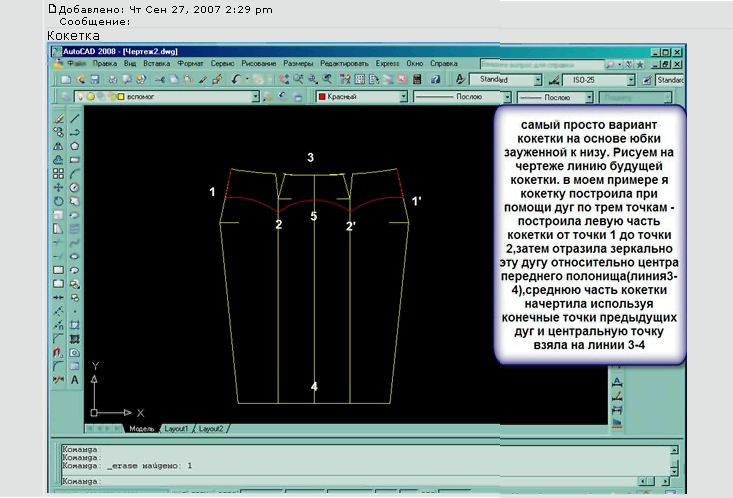Pick the Mirror modify tool

click(58, 145)
